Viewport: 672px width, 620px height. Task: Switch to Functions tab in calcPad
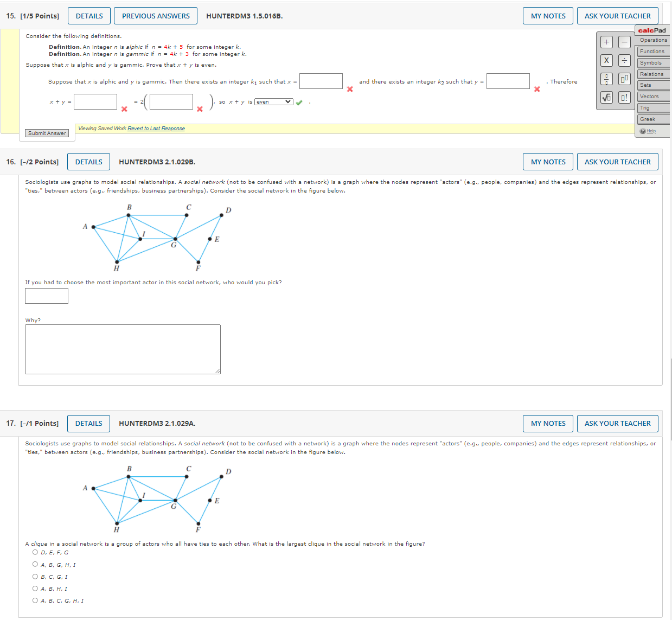coord(653,52)
